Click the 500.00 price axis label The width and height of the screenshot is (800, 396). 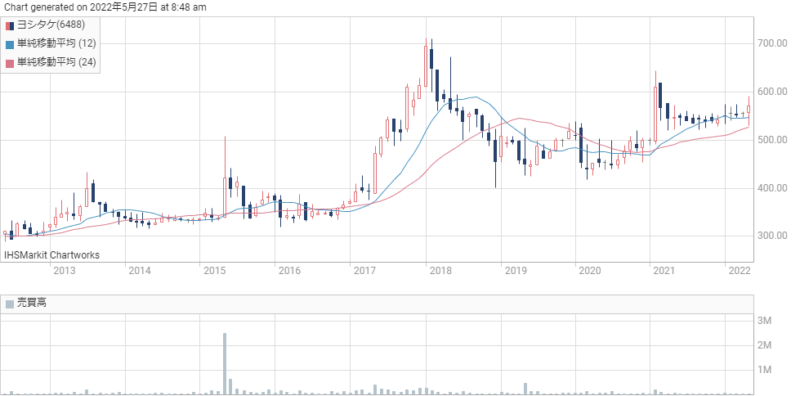tap(771, 140)
